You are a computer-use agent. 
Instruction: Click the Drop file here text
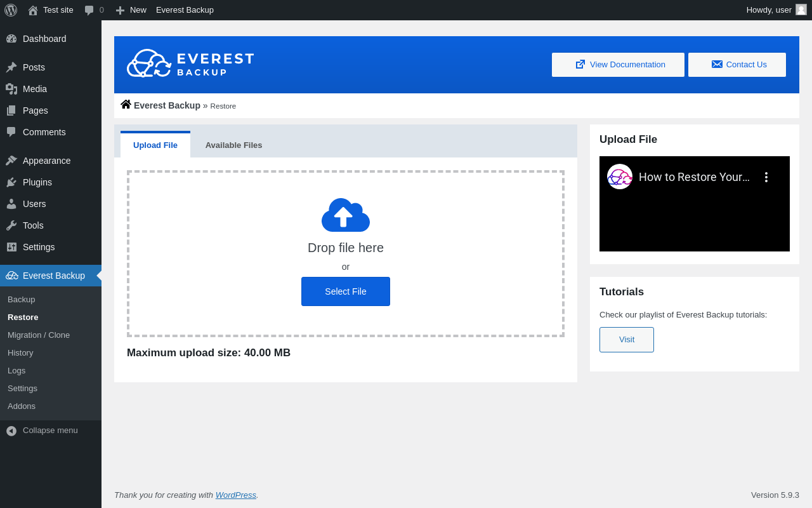click(346, 248)
